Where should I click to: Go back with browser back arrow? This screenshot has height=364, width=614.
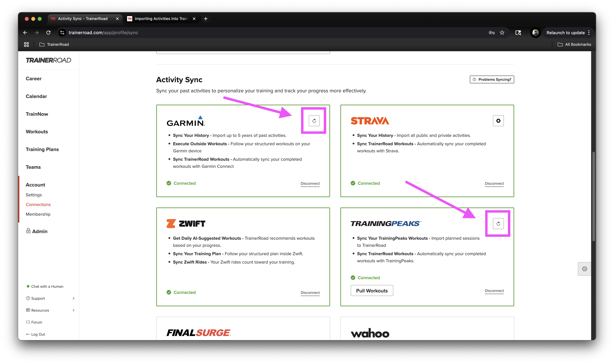click(25, 33)
